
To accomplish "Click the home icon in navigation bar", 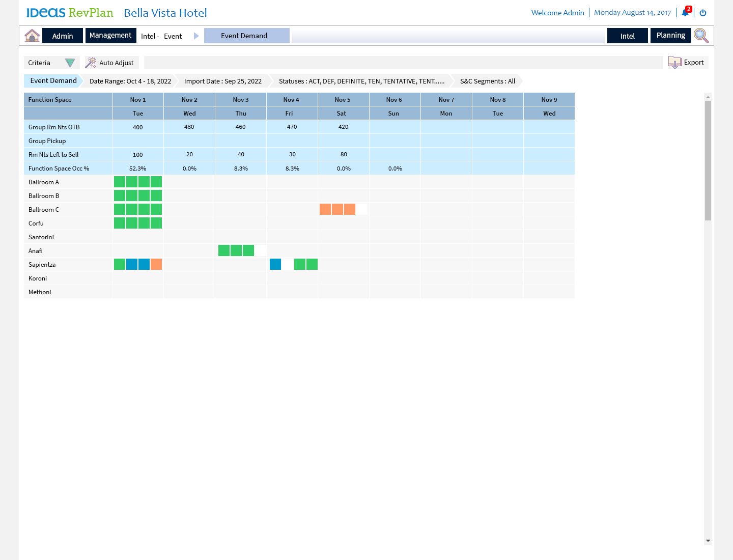I will click(32, 36).
